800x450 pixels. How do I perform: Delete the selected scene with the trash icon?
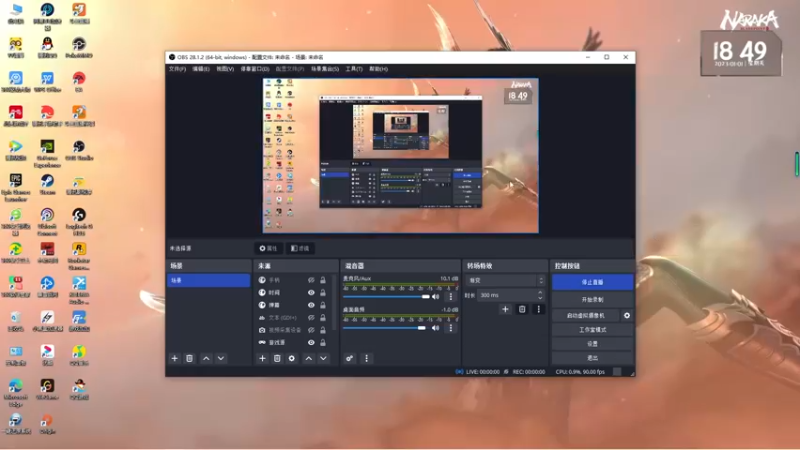(189, 358)
